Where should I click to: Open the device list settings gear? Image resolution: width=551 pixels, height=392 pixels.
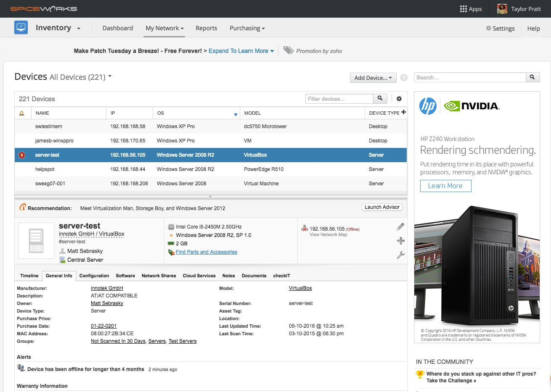pyautogui.click(x=399, y=98)
